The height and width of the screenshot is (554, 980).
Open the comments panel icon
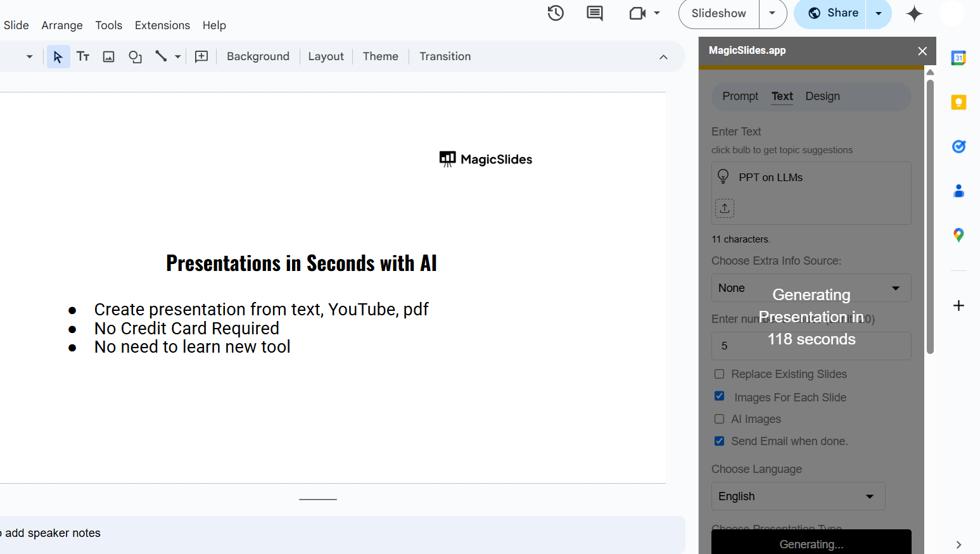tap(594, 13)
